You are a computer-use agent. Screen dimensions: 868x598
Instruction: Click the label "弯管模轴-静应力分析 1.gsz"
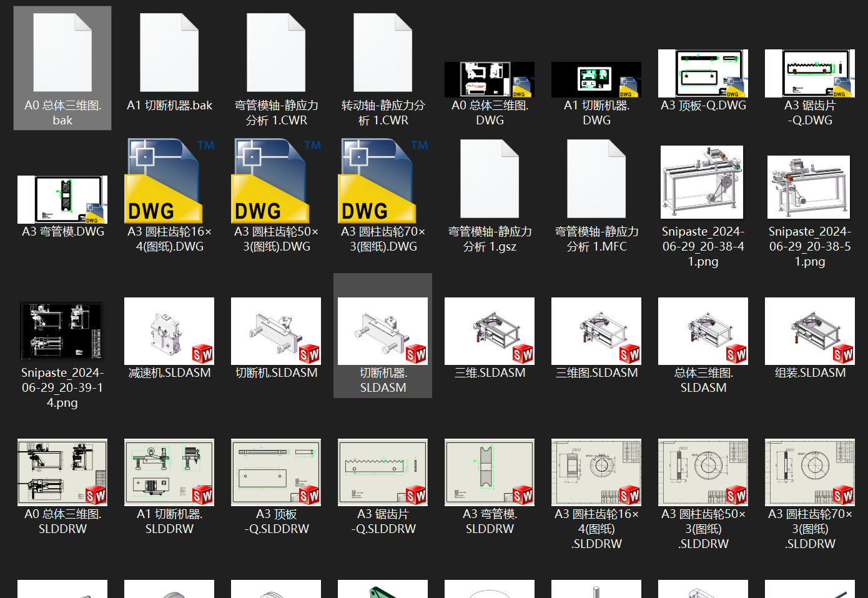490,239
